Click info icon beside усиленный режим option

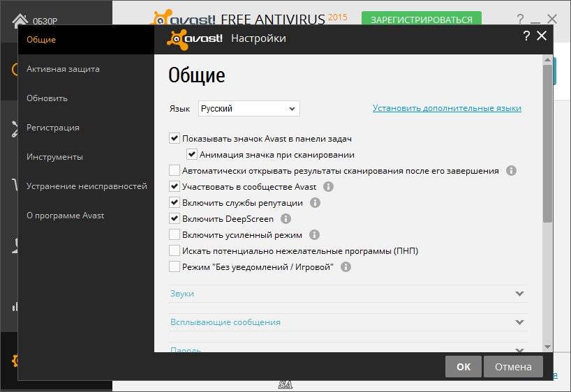tap(314, 235)
